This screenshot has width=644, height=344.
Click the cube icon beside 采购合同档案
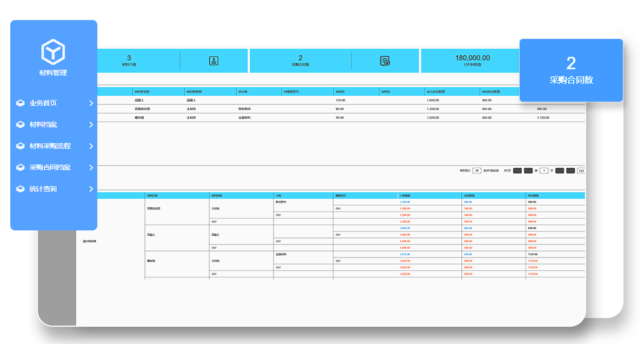click(x=20, y=168)
